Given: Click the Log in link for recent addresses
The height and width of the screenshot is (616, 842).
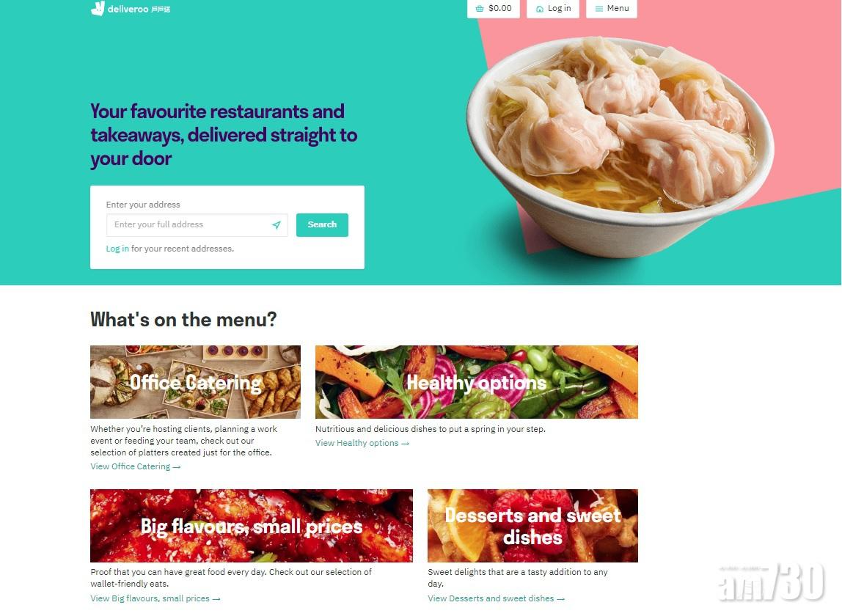Looking at the screenshot, I should 117,249.
